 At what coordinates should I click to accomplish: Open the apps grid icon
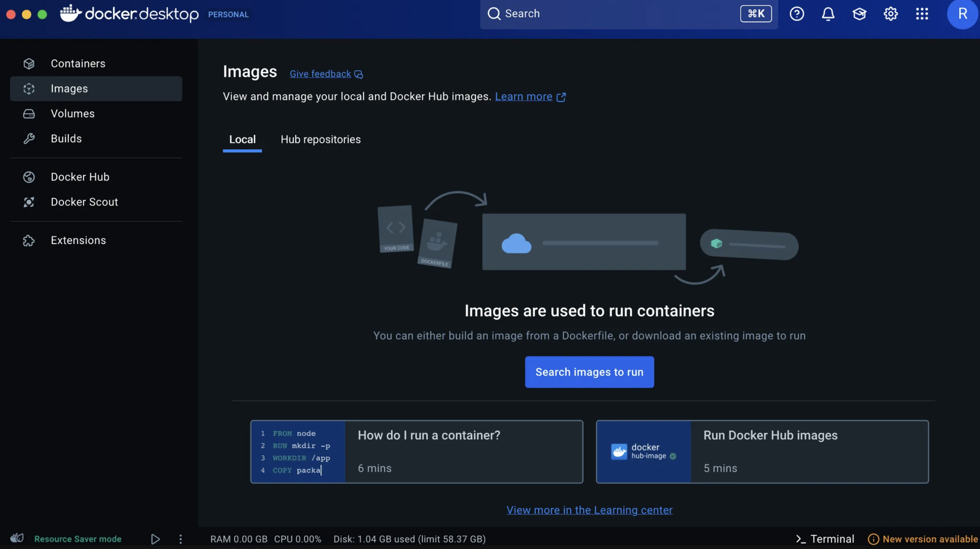click(x=922, y=14)
